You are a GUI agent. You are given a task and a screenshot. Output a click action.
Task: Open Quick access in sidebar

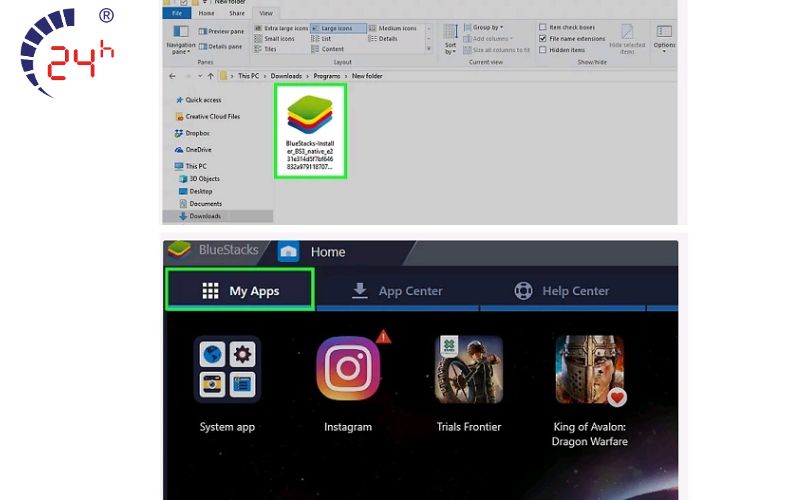point(198,100)
